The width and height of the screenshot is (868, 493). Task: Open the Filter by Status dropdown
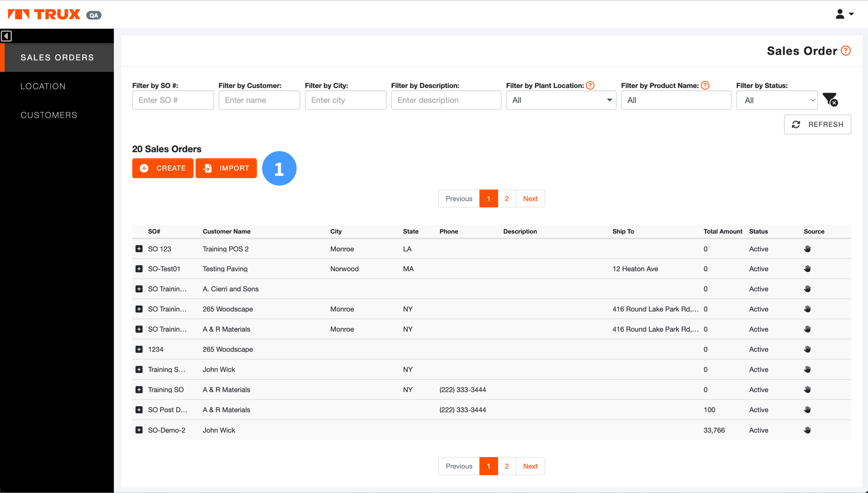(x=777, y=100)
